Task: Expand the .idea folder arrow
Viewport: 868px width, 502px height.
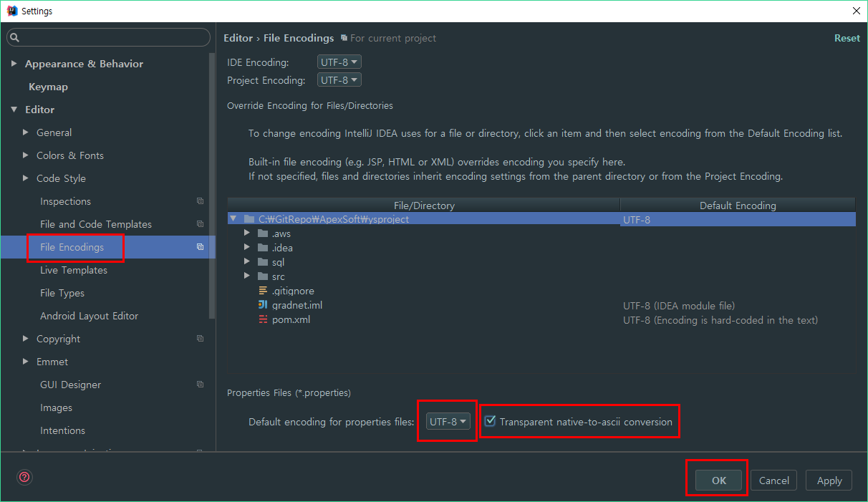Action: (x=247, y=248)
